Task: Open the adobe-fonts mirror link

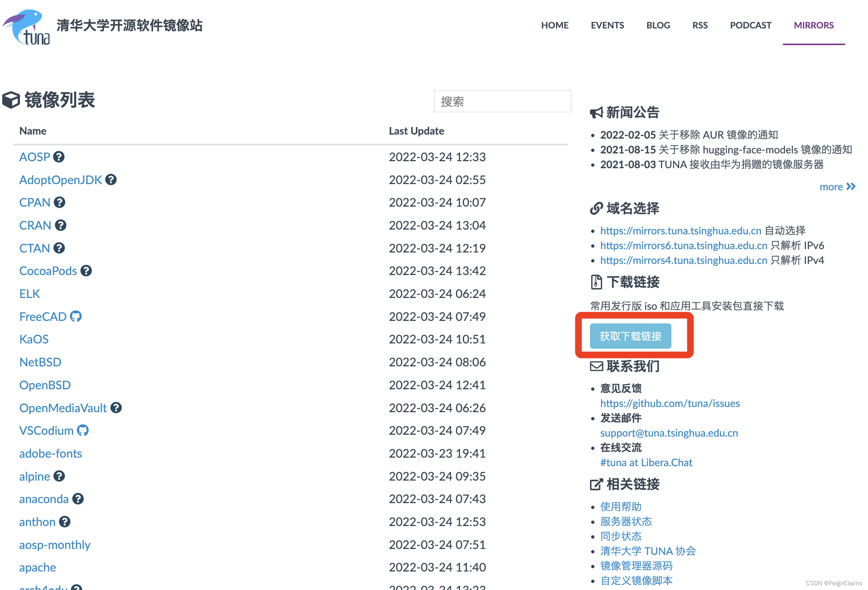Action: (x=50, y=453)
